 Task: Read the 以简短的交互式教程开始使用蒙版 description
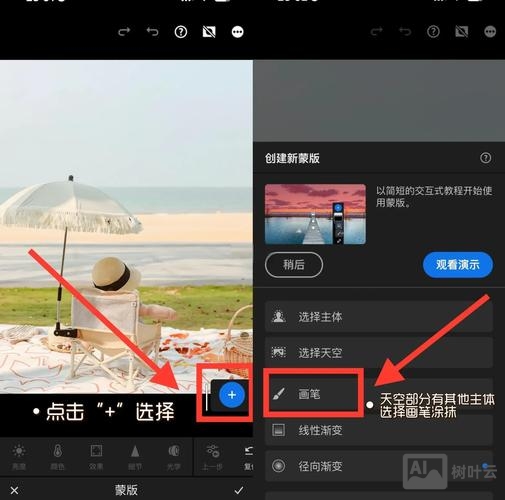point(434,196)
